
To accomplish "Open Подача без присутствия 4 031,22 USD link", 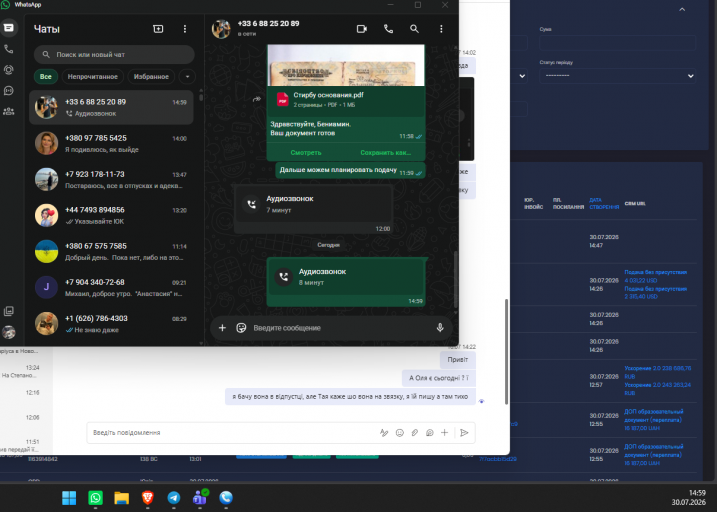I will click(x=655, y=276).
